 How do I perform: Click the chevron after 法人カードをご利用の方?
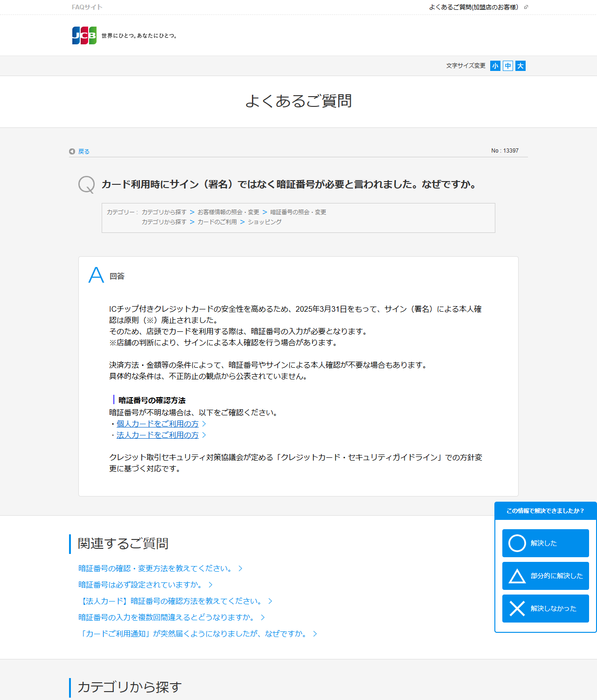tap(204, 435)
